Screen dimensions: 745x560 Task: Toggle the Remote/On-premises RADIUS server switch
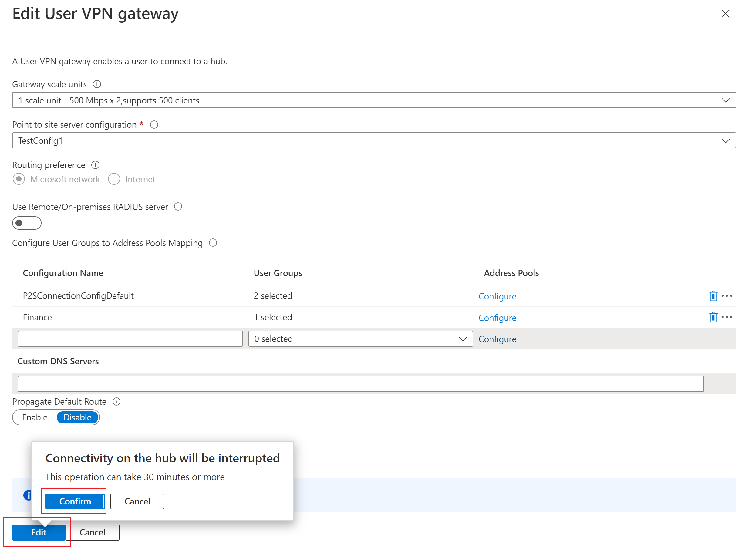tap(27, 223)
